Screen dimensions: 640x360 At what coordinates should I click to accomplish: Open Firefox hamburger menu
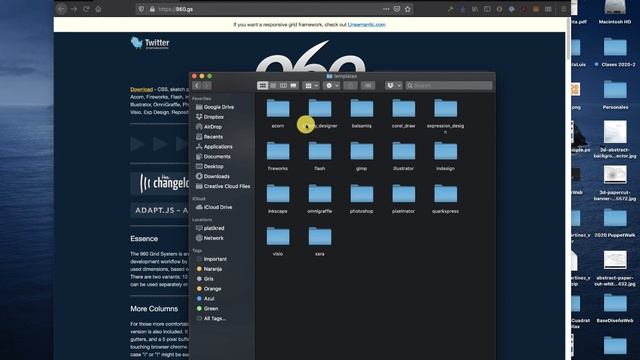point(564,9)
